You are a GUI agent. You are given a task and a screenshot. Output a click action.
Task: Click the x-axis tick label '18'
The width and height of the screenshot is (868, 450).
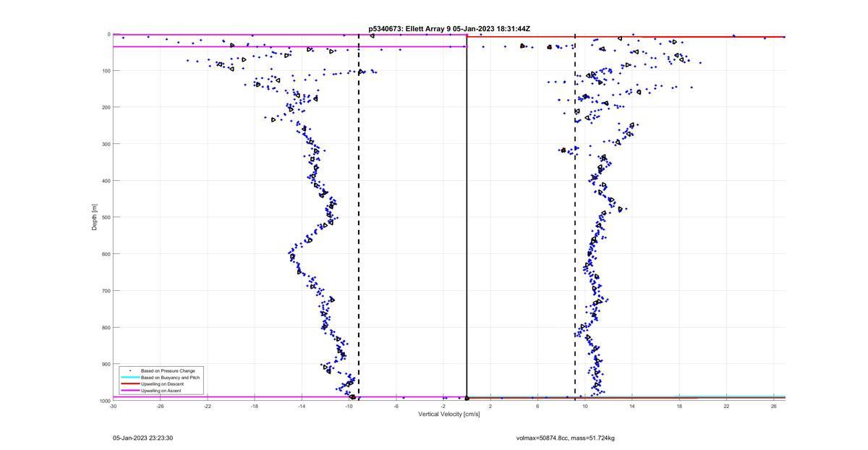pos(679,407)
